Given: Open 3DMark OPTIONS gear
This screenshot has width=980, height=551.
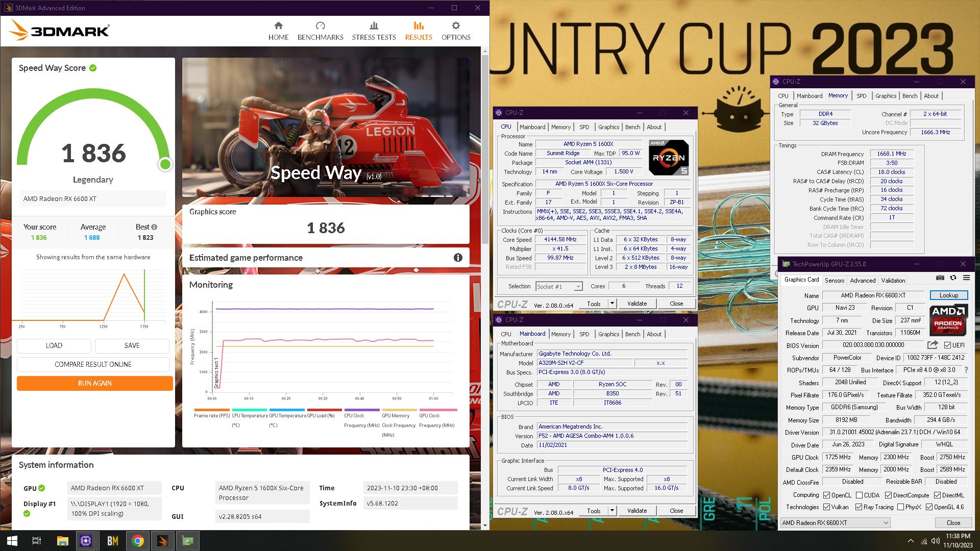Looking at the screenshot, I should coord(456,31).
